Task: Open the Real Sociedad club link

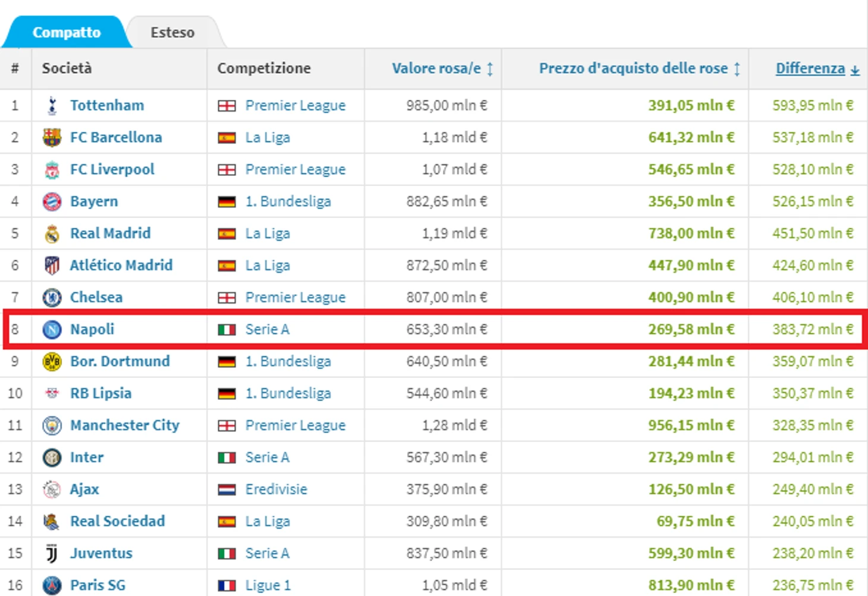Action: click(118, 521)
